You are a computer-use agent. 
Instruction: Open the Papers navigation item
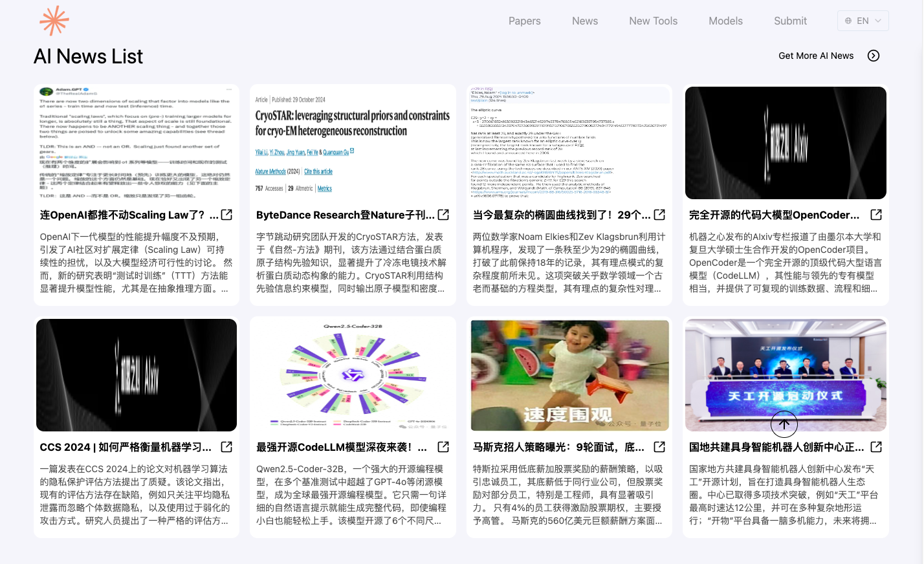524,21
